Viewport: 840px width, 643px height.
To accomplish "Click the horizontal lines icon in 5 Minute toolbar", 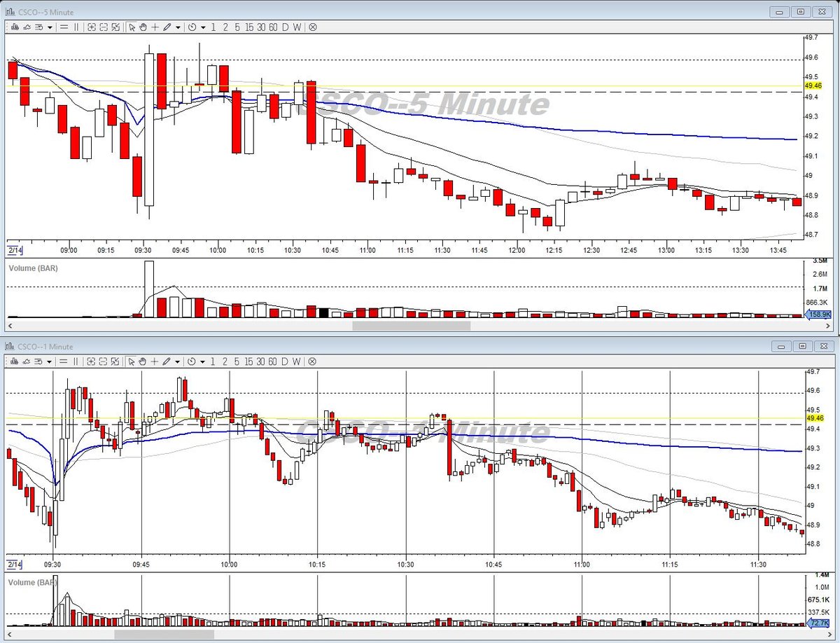I will (x=64, y=27).
